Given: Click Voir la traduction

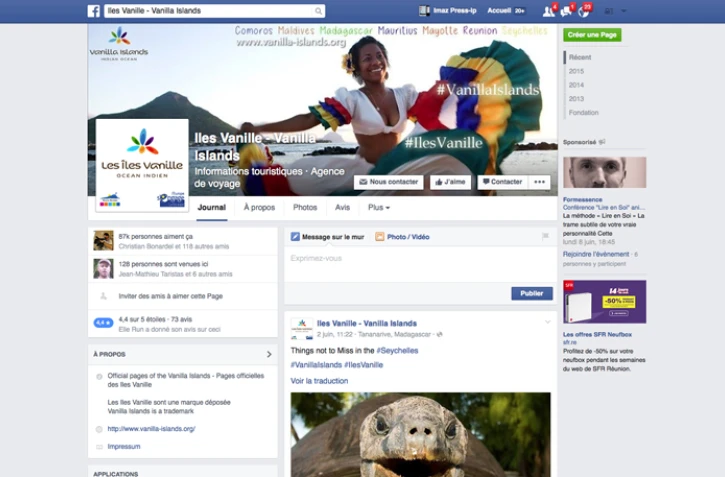Looking at the screenshot, I should point(319,381).
